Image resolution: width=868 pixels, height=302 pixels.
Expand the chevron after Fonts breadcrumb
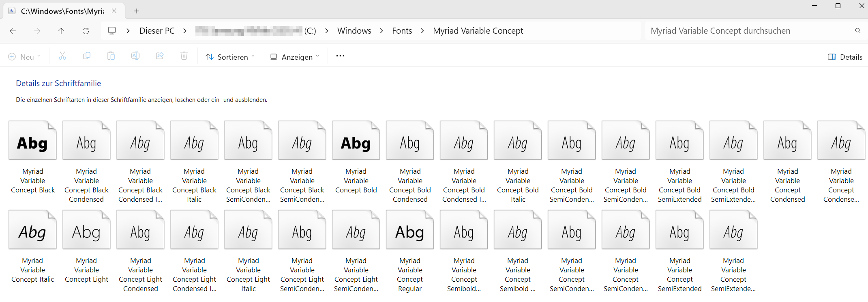click(422, 31)
